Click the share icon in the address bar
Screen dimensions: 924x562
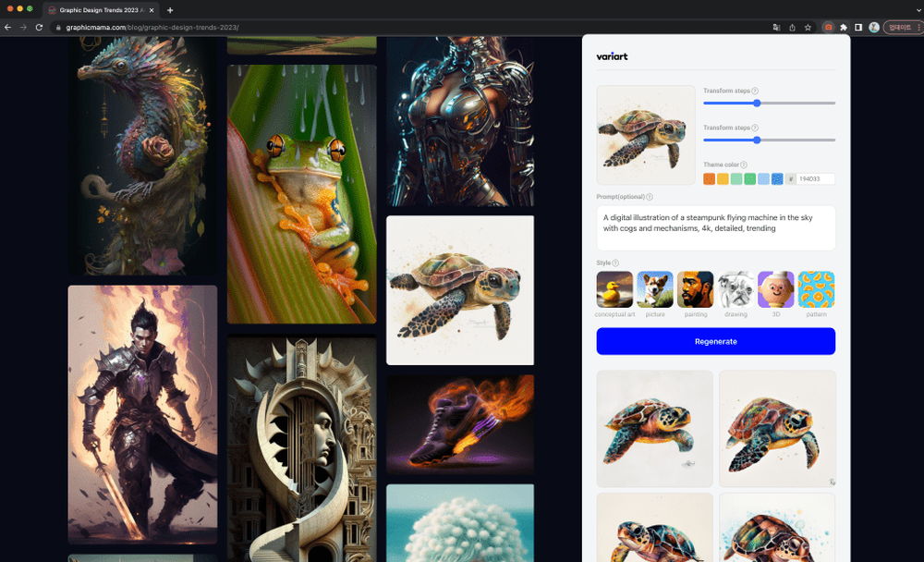pyautogui.click(x=792, y=27)
